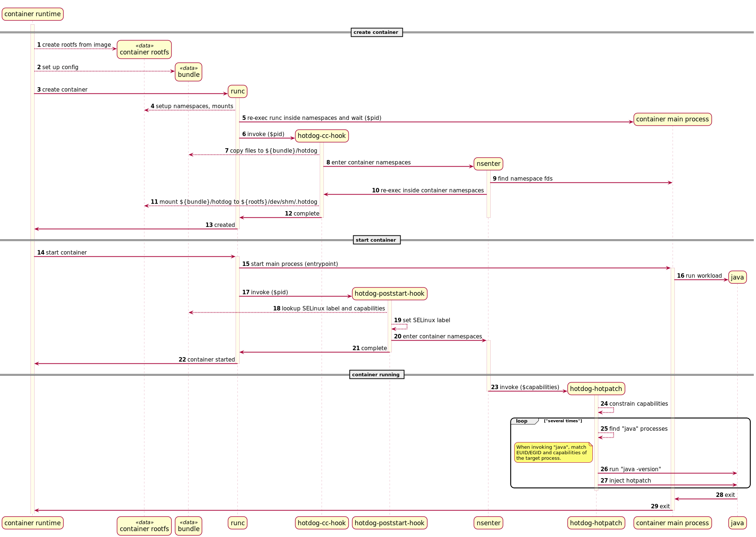
Task: Select the 'container rootfs' data box at top
Action: 144,49
